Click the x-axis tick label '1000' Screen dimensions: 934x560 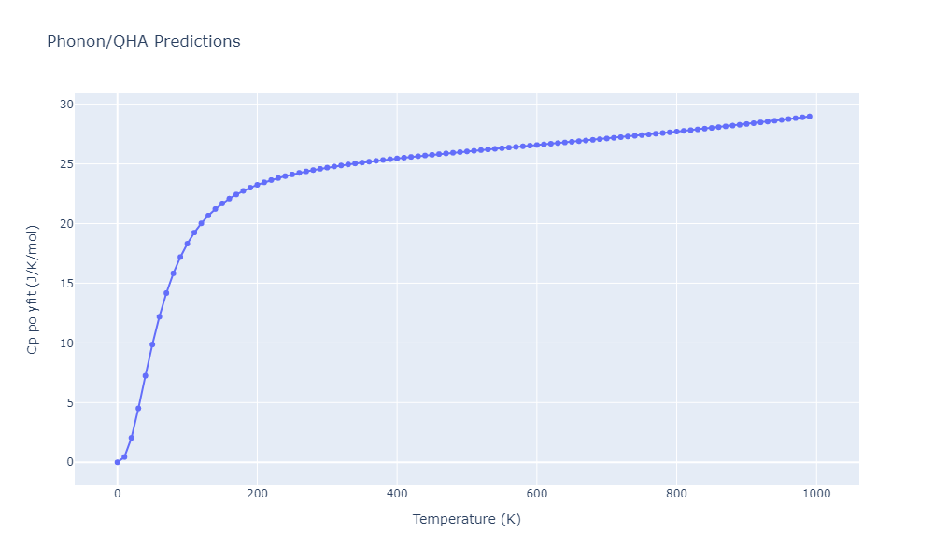816,494
